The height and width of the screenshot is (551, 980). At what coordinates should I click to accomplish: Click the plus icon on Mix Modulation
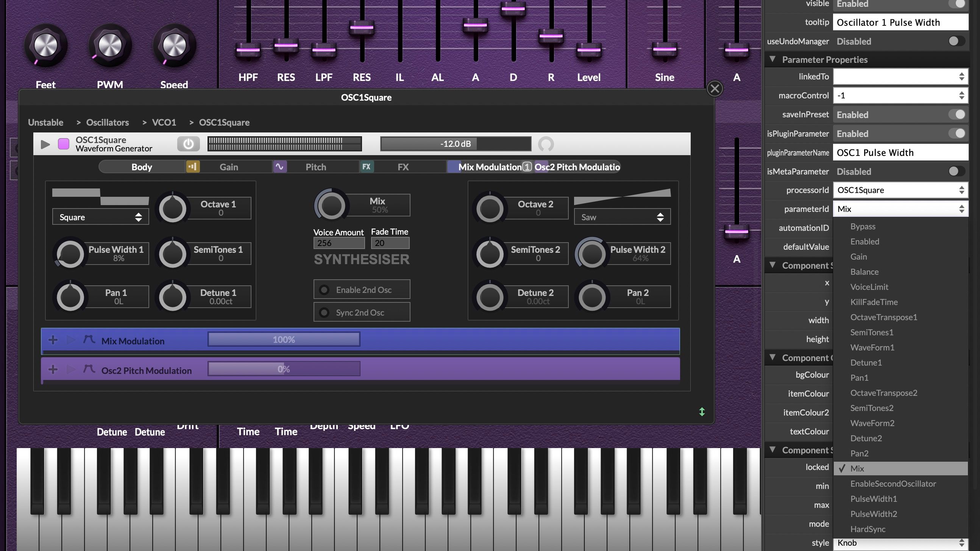coord(53,340)
